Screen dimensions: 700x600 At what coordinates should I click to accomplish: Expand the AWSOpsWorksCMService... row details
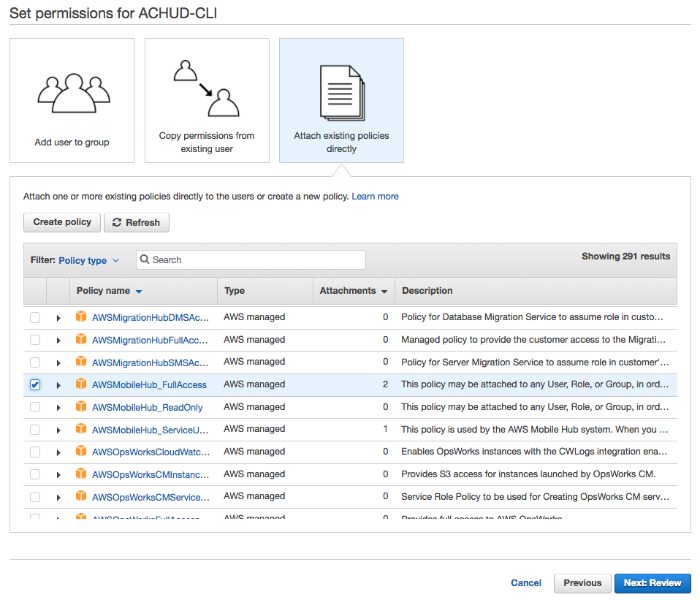point(58,497)
